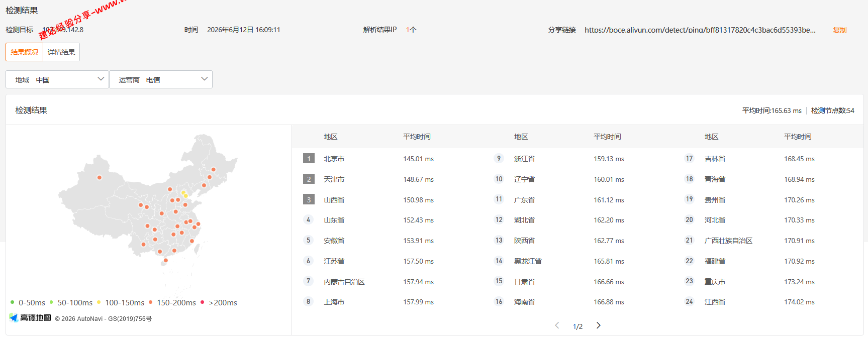Screen dimensions: 868x339
Task: Select the 湖北省 region entry
Action: coord(524,220)
